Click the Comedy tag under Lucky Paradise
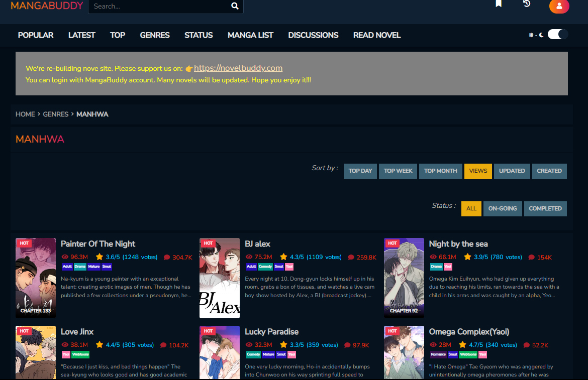Image resolution: width=588 pixels, height=380 pixels. point(253,354)
